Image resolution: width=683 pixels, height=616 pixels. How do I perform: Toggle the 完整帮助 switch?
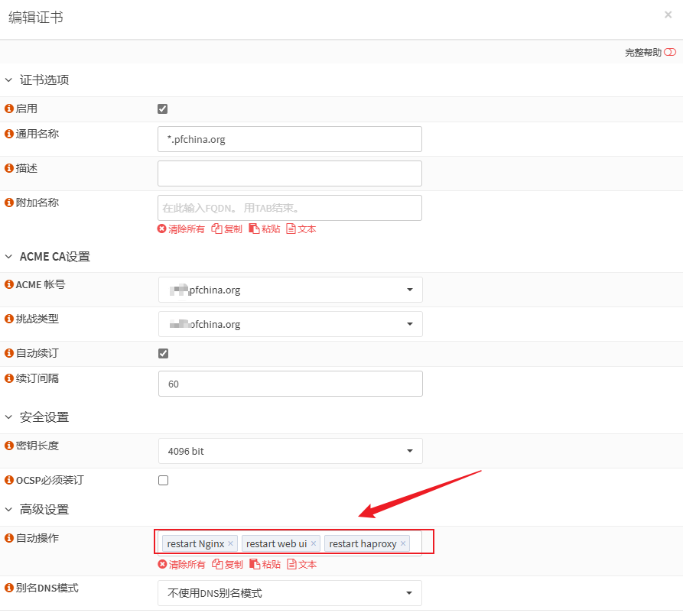click(670, 52)
